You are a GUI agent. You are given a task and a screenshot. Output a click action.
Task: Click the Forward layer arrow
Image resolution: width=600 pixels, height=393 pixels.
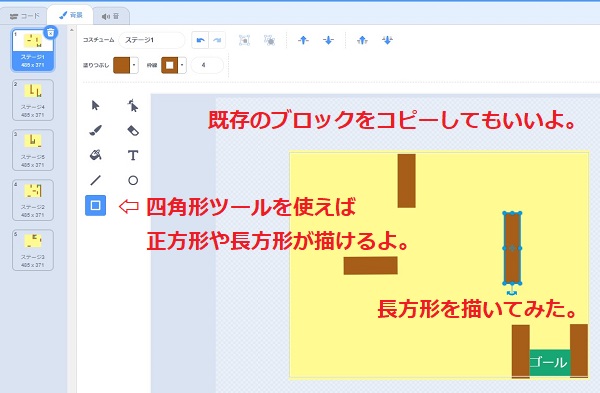(303, 40)
